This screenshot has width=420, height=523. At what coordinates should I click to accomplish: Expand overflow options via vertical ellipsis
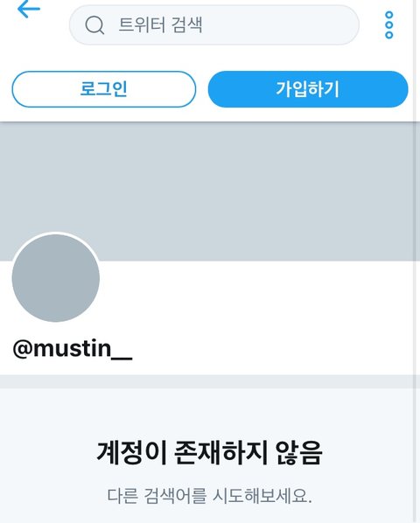tap(389, 25)
